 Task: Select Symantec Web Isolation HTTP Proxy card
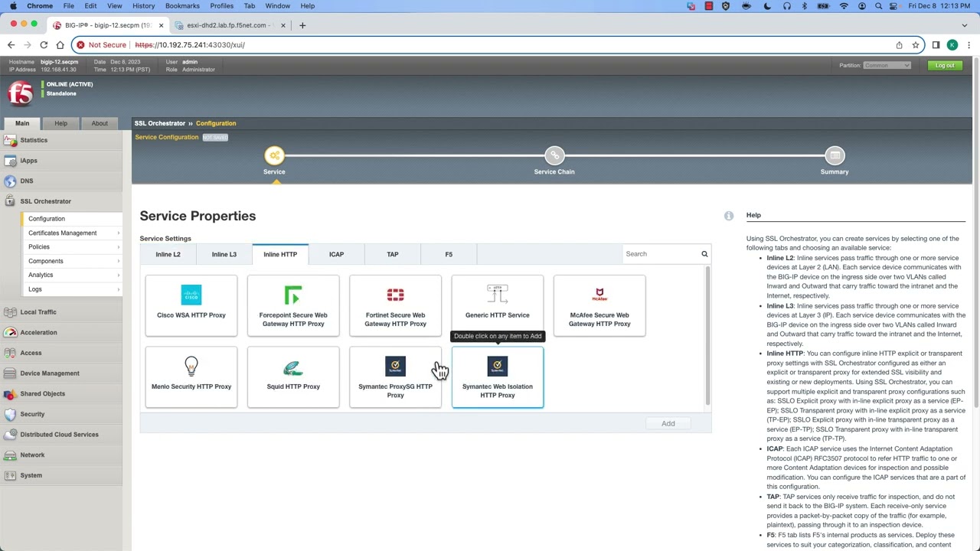(x=498, y=377)
